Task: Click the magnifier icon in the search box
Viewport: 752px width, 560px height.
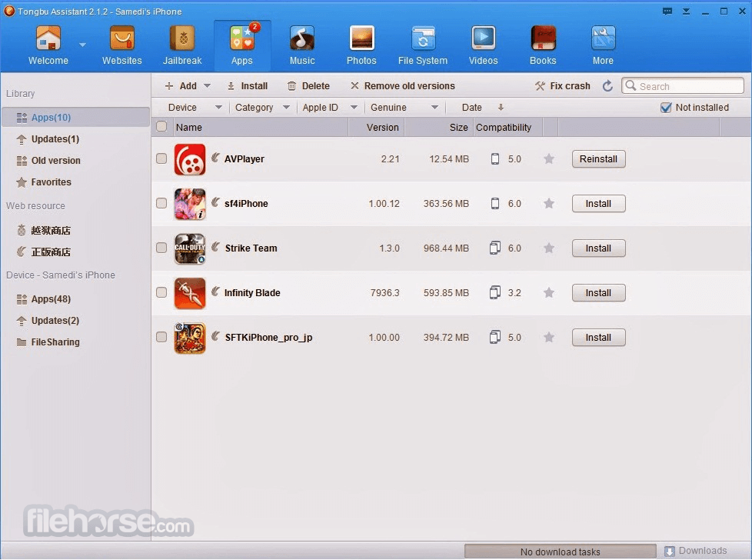Action: [631, 85]
